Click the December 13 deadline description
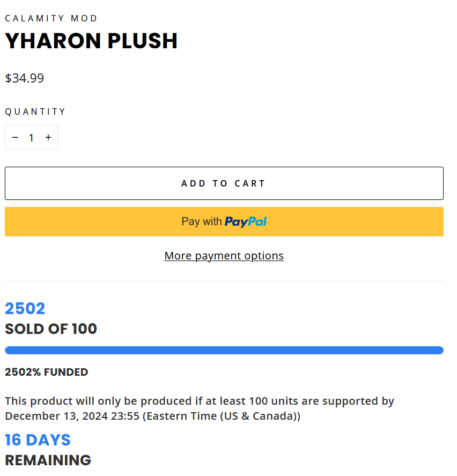Viewport: 457px width, 476px height. (x=200, y=408)
